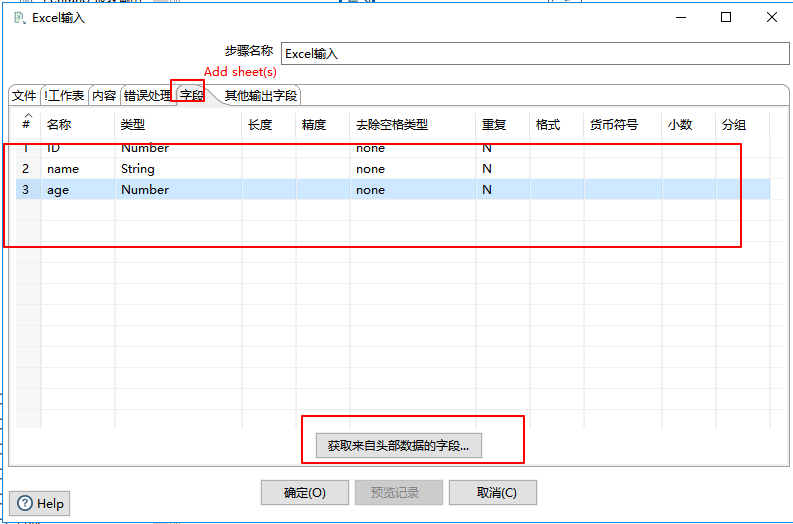Click the 步骤名称 input field
This screenshot has width=793, height=524.
pyautogui.click(x=535, y=54)
